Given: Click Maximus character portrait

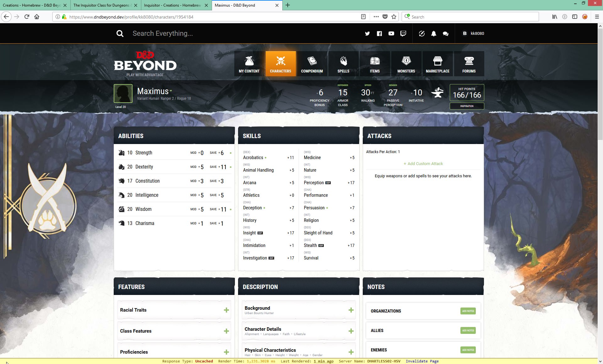Looking at the screenshot, I should (123, 94).
